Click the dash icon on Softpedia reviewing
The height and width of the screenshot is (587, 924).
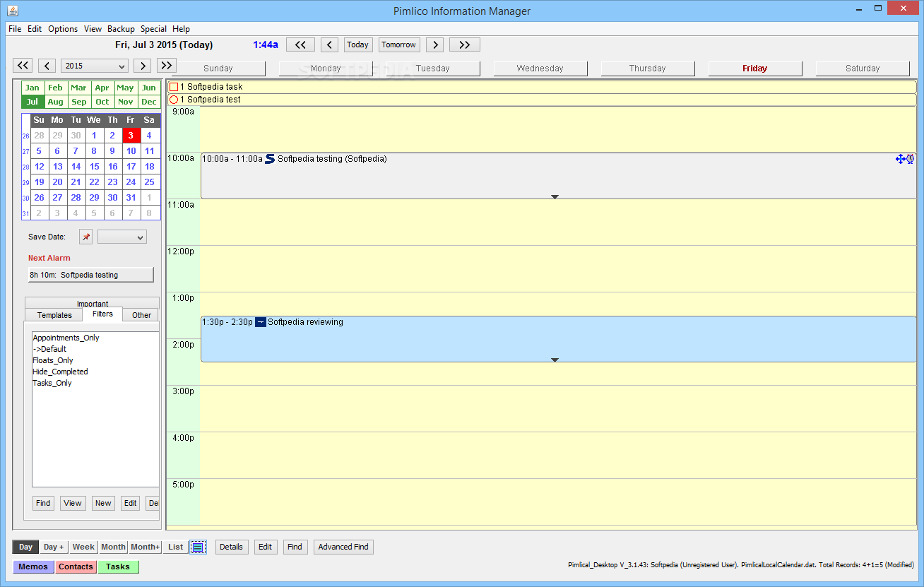261,322
